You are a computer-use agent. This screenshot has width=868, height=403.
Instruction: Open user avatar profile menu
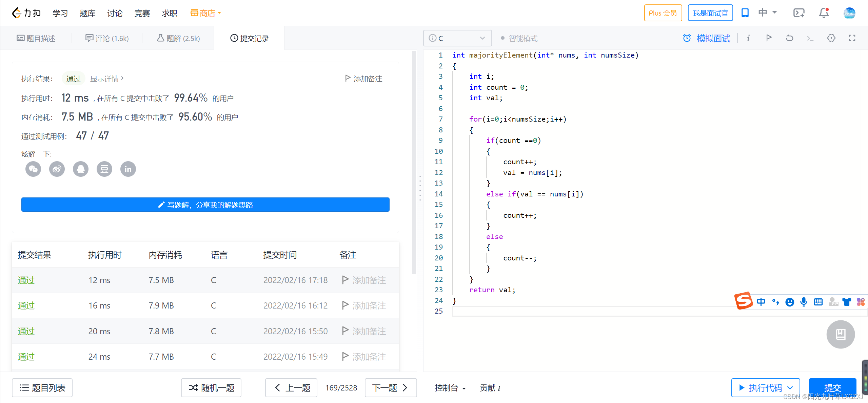(x=849, y=13)
